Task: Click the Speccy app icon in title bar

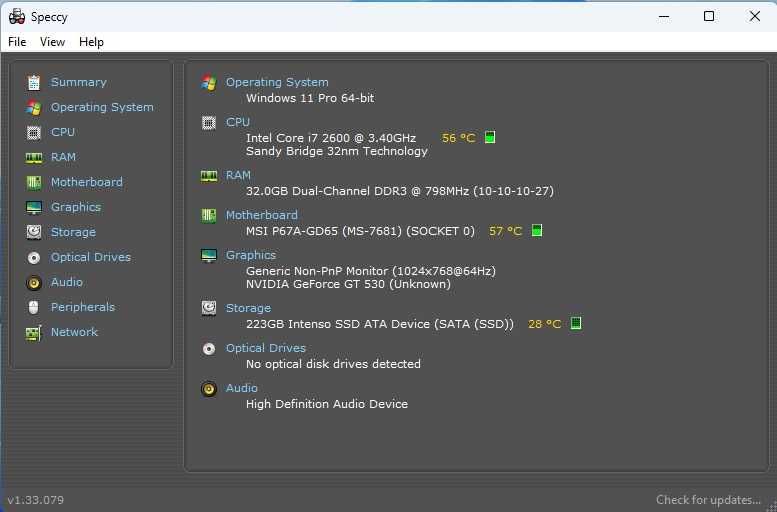Action: (17, 16)
